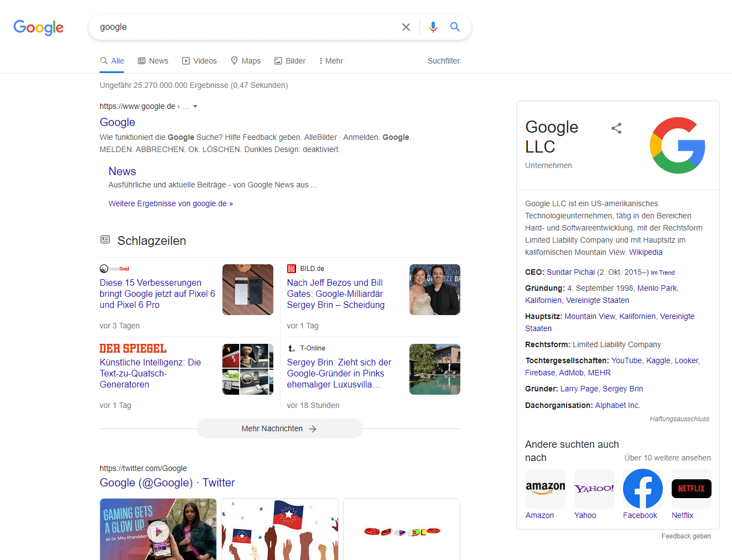Viewport: 732px width, 560px height.
Task: Open the News sitelink
Action: (122, 171)
